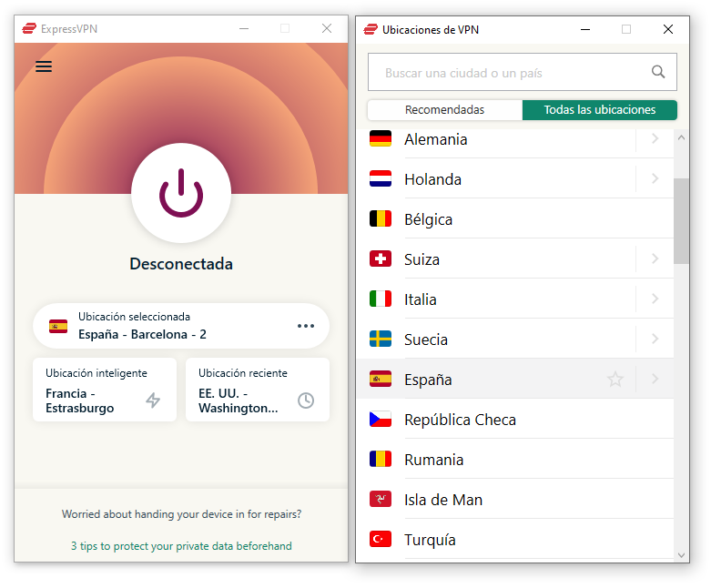The width and height of the screenshot is (711, 588).
Task: Select recent location EE. UU. - Washington
Action: click(258, 390)
